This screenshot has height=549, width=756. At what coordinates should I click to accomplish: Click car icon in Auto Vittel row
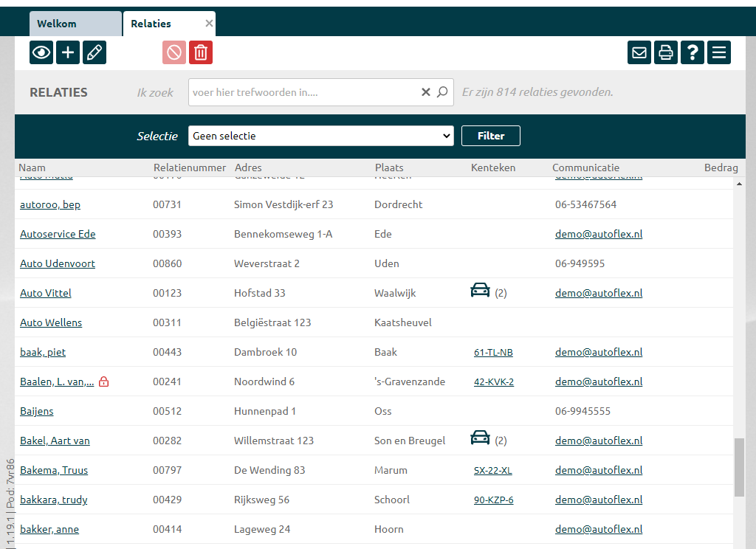pyautogui.click(x=480, y=291)
